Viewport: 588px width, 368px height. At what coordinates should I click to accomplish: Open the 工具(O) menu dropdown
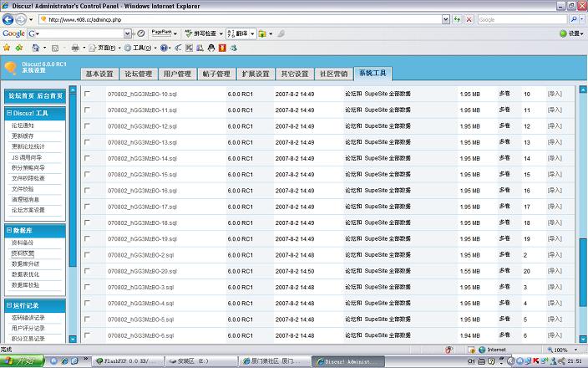(x=155, y=48)
